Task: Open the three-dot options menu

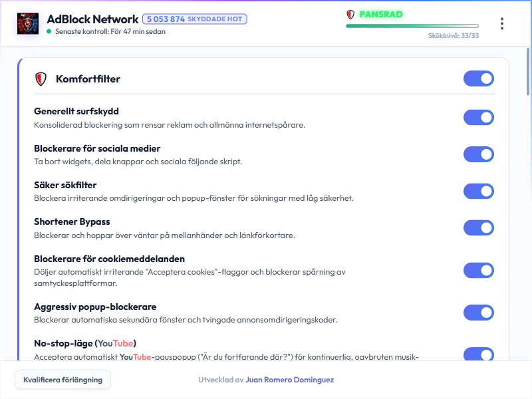Action: tap(502, 24)
